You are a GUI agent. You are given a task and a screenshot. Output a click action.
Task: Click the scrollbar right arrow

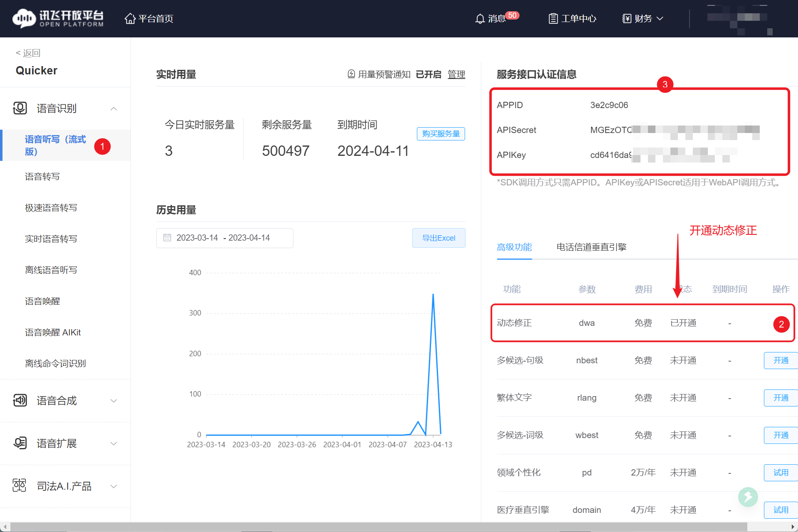(793, 527)
